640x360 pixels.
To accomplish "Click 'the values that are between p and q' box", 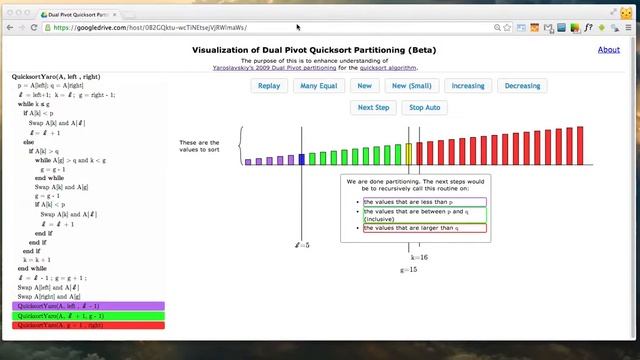I will click(x=425, y=215).
